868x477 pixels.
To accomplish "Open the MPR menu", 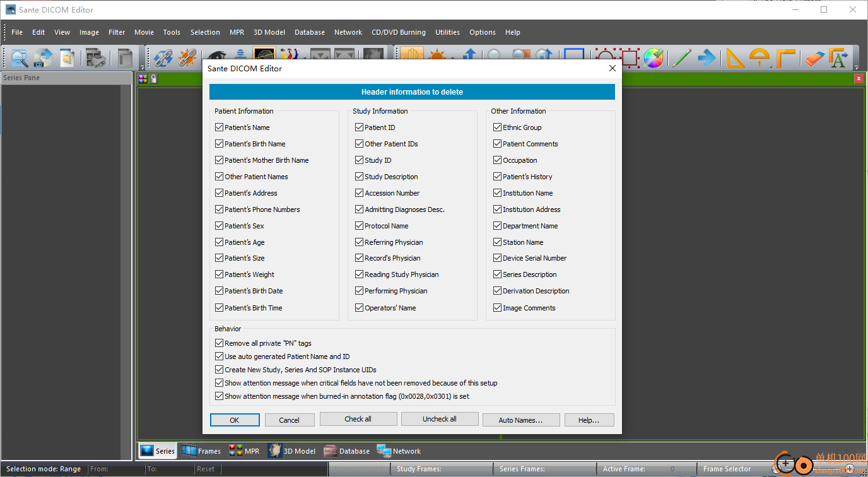I will 237,32.
